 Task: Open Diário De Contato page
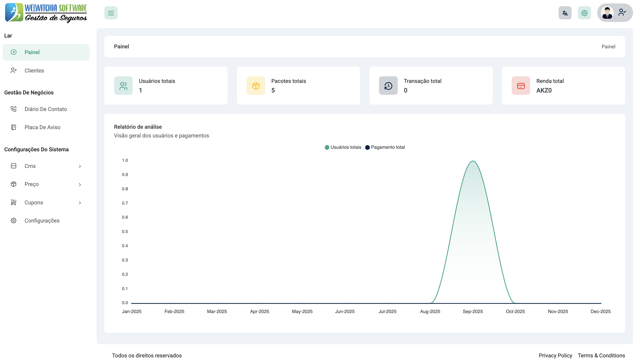45,109
